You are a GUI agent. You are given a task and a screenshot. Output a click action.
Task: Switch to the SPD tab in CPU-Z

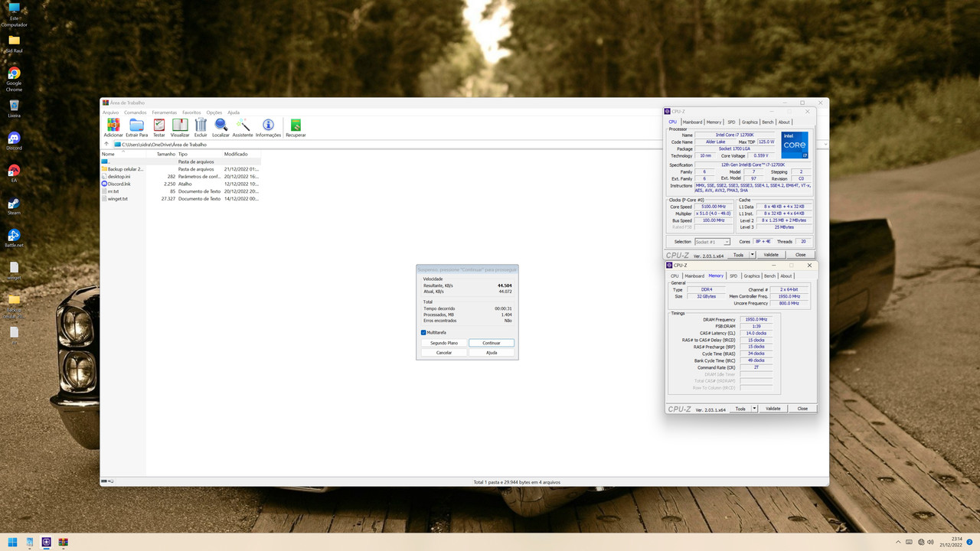coord(731,122)
